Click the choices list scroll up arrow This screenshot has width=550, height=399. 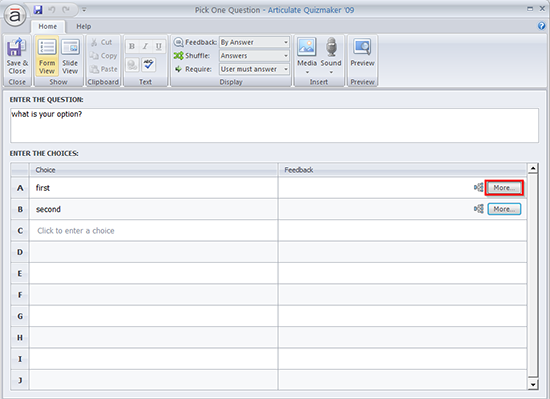(533, 168)
